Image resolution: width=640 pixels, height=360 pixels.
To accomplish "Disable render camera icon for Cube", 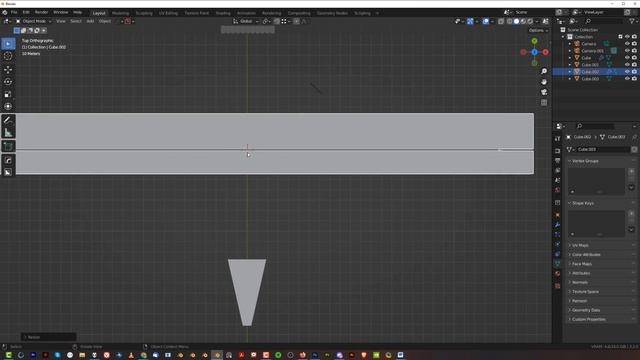I will (x=634, y=58).
